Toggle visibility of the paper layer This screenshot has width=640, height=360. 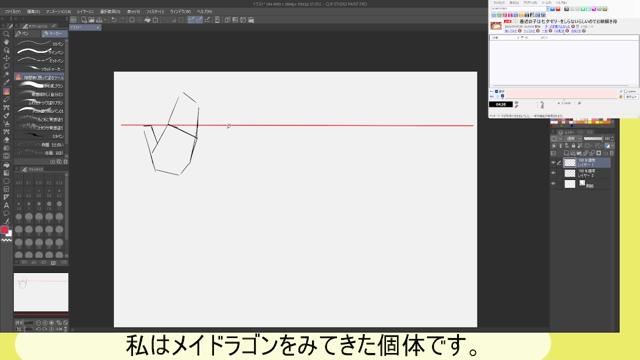(x=553, y=184)
